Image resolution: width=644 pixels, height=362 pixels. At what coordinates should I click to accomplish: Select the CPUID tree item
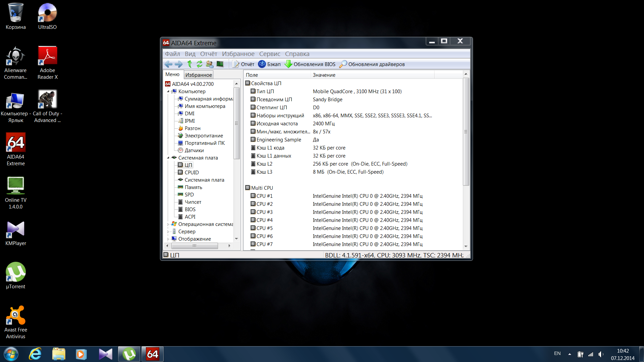(189, 173)
